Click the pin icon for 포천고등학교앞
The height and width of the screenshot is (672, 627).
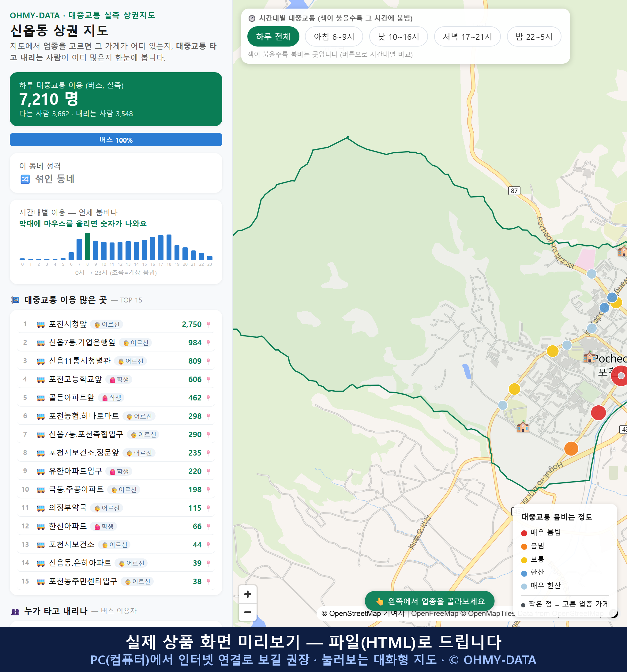coord(208,380)
